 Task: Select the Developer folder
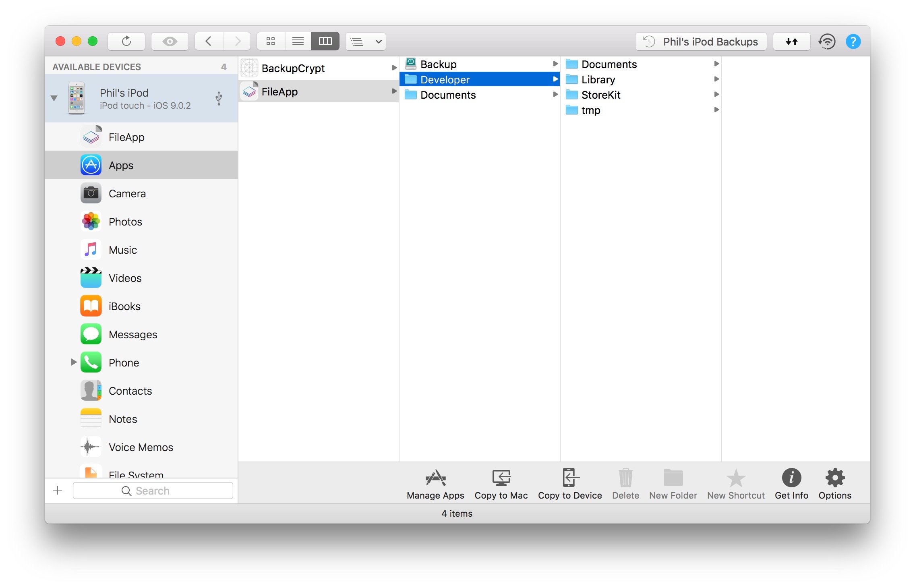(x=480, y=79)
